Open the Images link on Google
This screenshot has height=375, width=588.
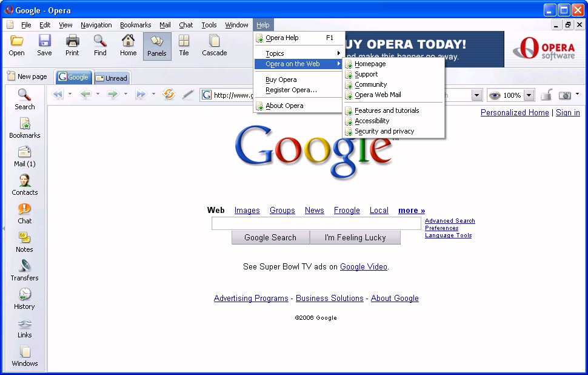pyautogui.click(x=247, y=210)
